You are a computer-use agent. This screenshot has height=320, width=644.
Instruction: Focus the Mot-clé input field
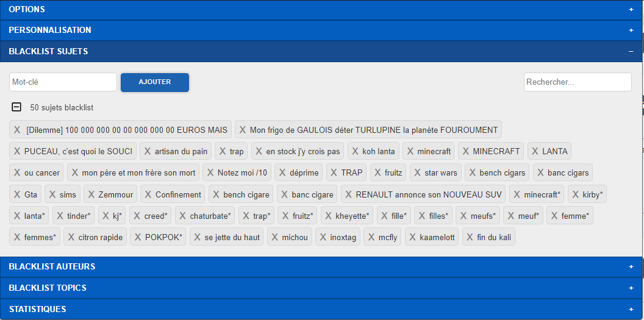click(x=63, y=82)
